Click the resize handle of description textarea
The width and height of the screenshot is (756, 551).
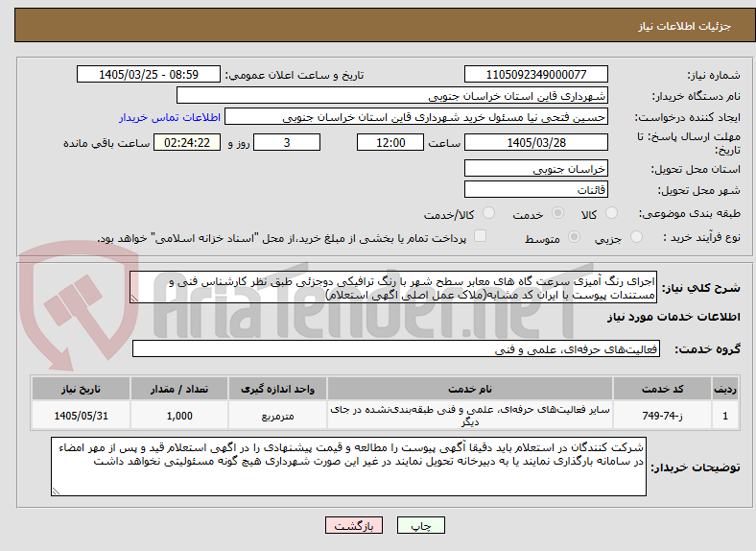[134, 299]
